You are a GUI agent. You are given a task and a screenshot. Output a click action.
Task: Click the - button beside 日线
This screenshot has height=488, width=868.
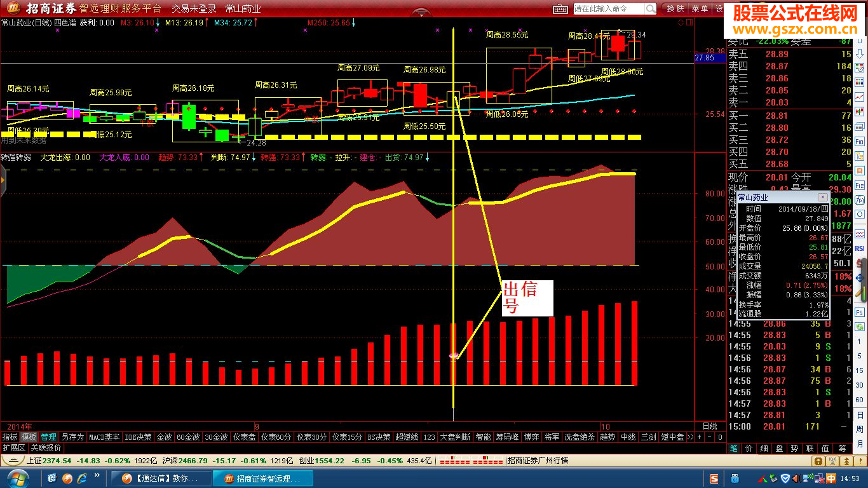(710, 437)
